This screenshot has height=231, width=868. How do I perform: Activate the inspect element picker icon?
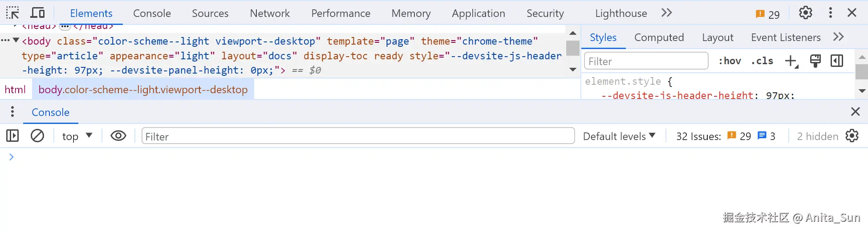[x=12, y=13]
